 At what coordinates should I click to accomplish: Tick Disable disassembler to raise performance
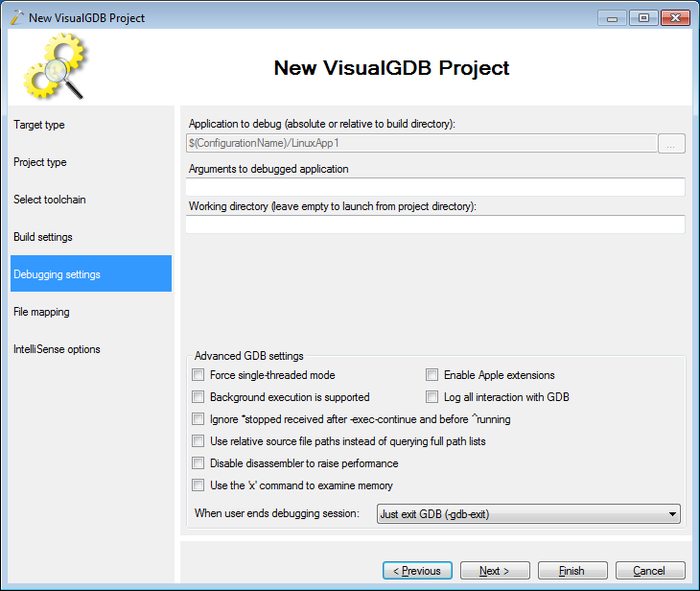point(198,463)
